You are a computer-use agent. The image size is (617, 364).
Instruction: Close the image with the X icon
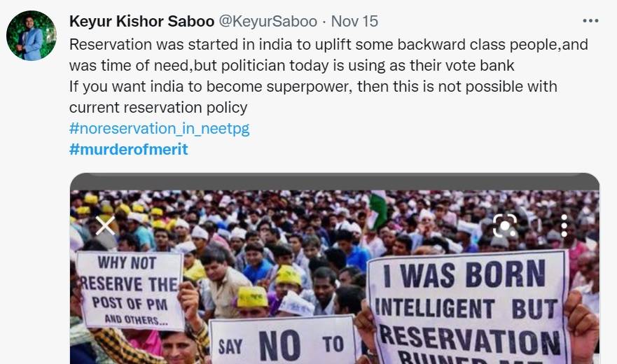point(105,225)
